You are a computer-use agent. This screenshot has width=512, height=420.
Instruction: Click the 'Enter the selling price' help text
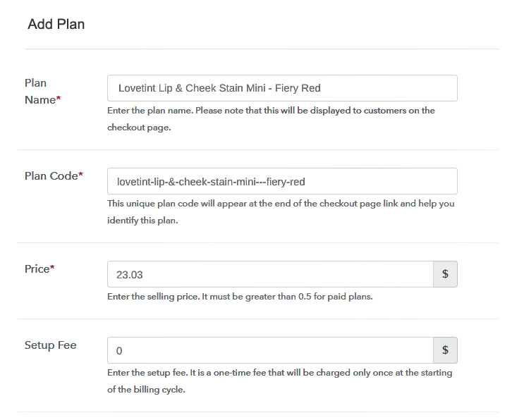coord(240,297)
